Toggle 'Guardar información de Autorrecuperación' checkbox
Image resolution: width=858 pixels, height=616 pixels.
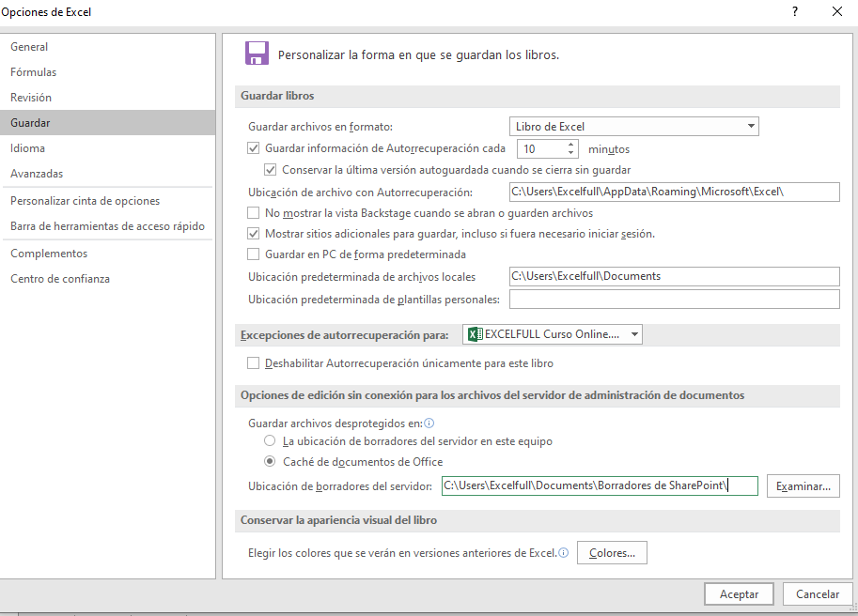click(253, 148)
